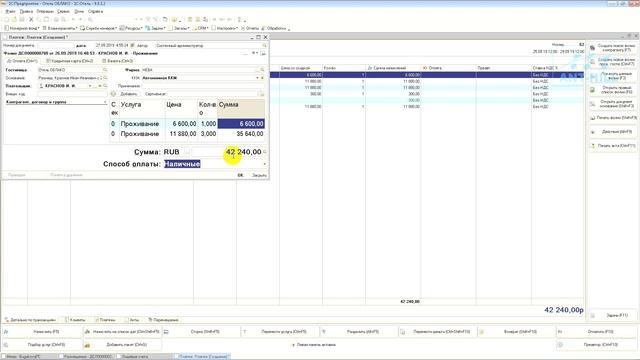Click the Начислить (F5) button
Viewport: 640px width, 360px height.
42,332
